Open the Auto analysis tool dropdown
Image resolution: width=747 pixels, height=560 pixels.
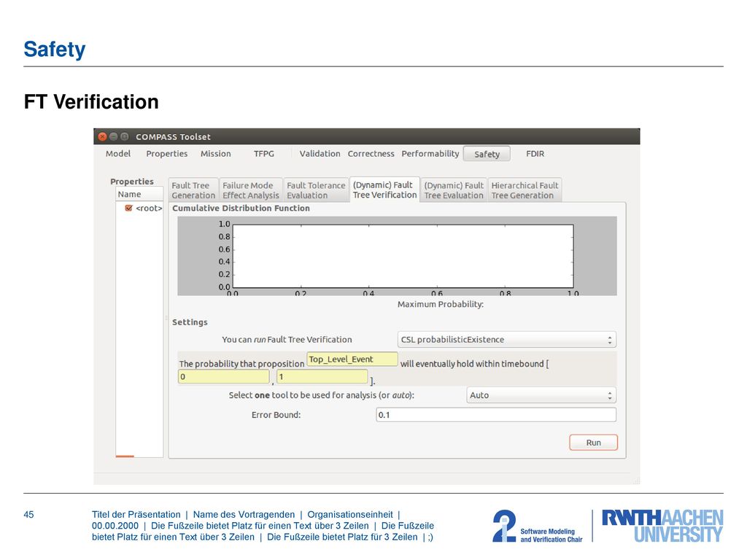coord(541,395)
